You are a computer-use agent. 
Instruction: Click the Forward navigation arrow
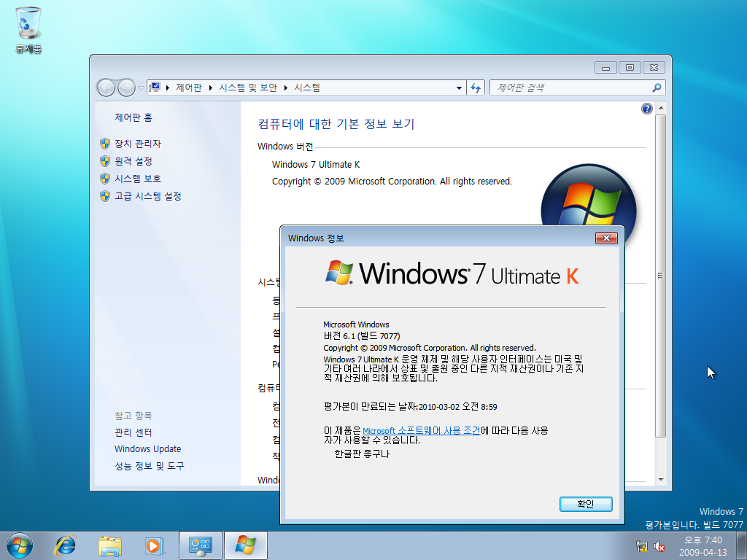click(x=126, y=87)
